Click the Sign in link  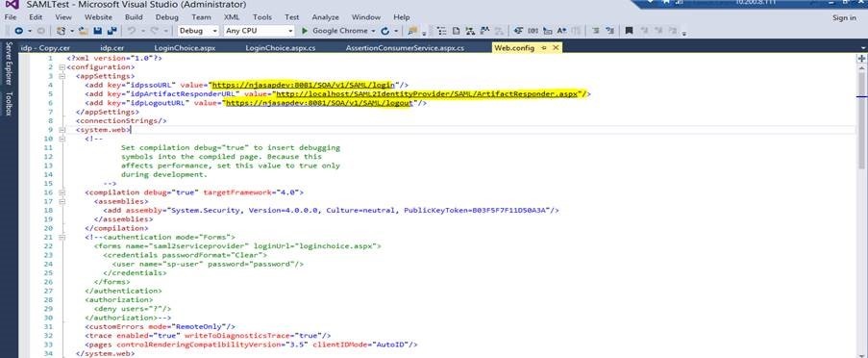844,17
